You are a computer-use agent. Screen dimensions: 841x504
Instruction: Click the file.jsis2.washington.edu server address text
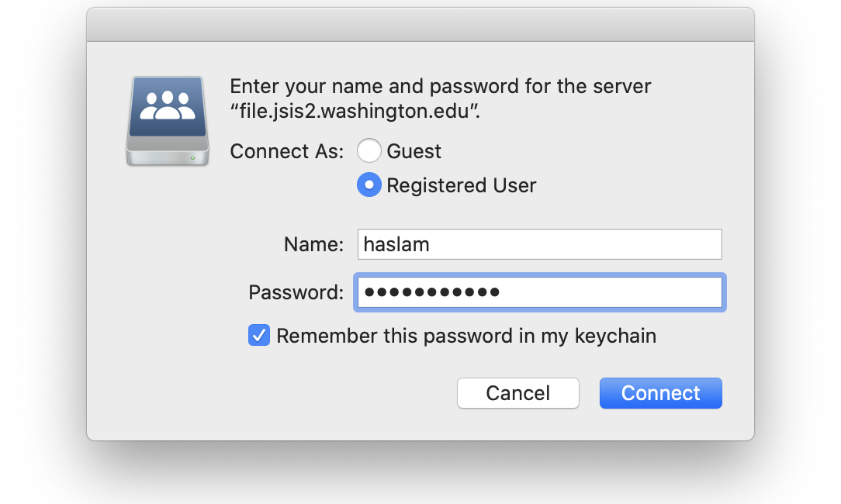click(x=355, y=111)
